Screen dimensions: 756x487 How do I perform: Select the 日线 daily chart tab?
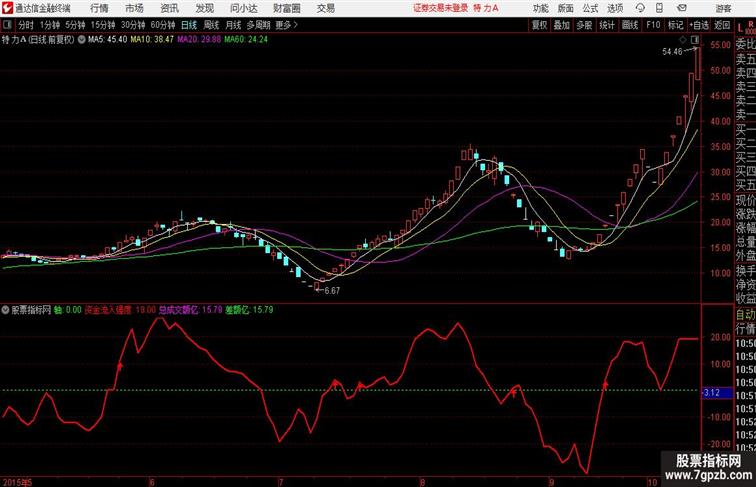(189, 25)
